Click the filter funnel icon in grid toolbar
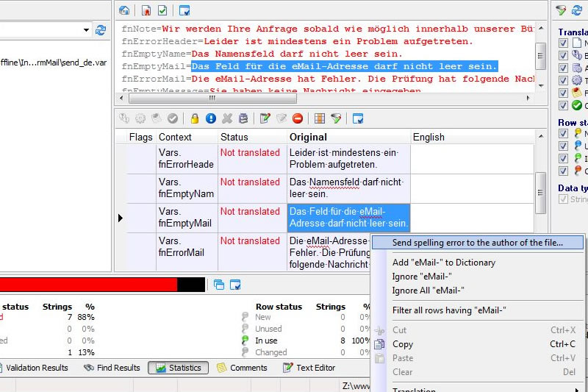Image resolution: width=588 pixels, height=392 pixels. click(x=336, y=118)
